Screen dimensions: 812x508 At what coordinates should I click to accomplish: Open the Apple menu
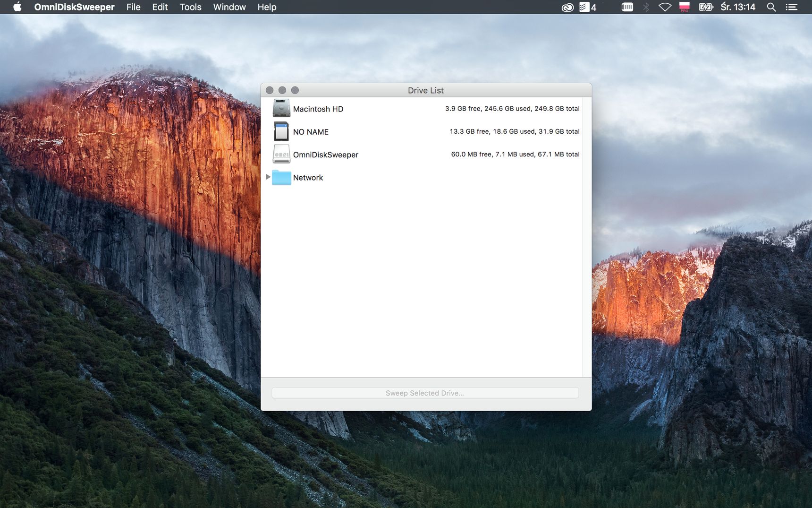pyautogui.click(x=17, y=7)
